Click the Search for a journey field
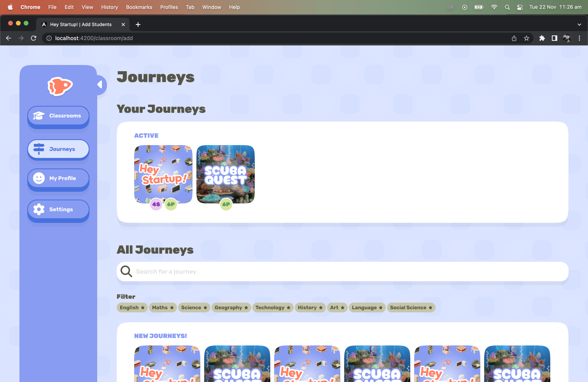Screen dimensions: 588x382 tap(343, 272)
